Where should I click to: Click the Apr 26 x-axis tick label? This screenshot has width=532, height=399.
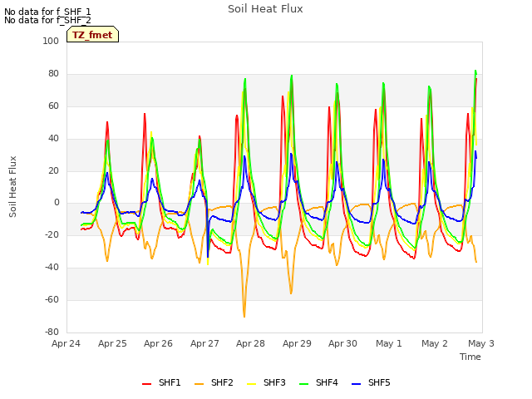click(x=158, y=343)
